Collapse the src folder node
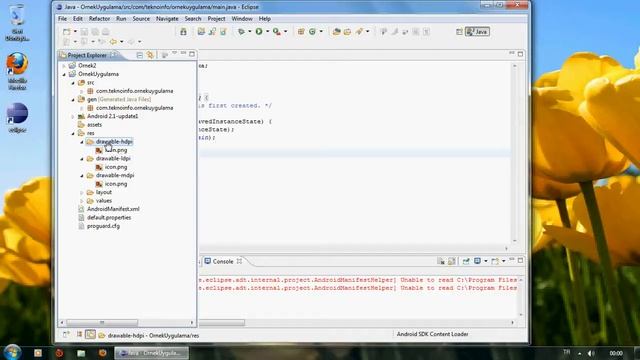This screenshot has height=360, width=640. click(73, 83)
